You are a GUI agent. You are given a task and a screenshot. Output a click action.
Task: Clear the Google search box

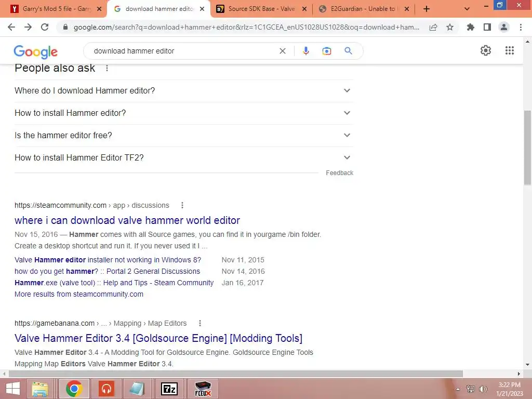282,51
